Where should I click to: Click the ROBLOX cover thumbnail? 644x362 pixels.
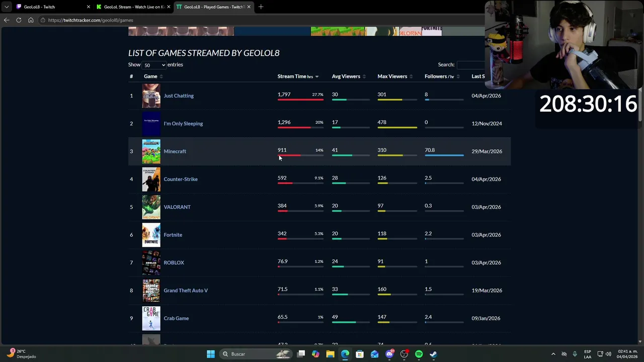click(x=151, y=262)
